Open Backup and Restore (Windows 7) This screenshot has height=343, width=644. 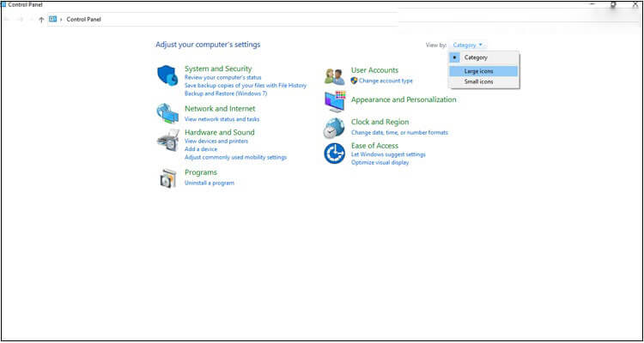click(226, 93)
